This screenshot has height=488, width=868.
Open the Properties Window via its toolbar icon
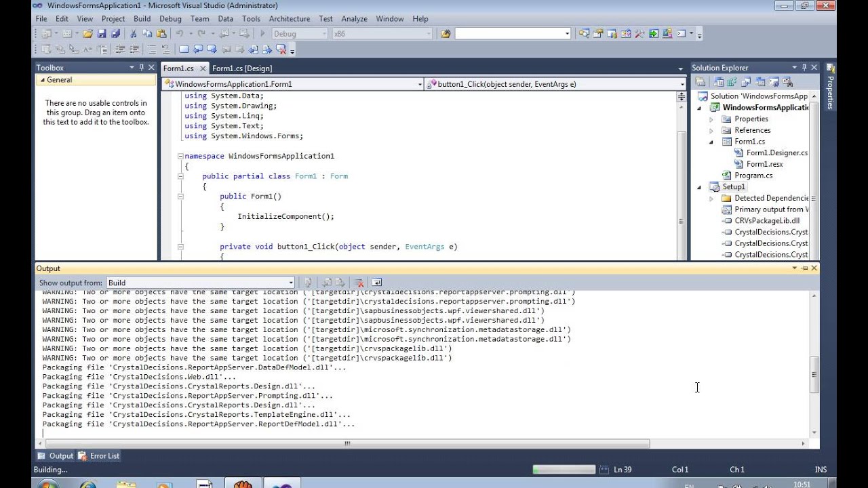coord(597,33)
